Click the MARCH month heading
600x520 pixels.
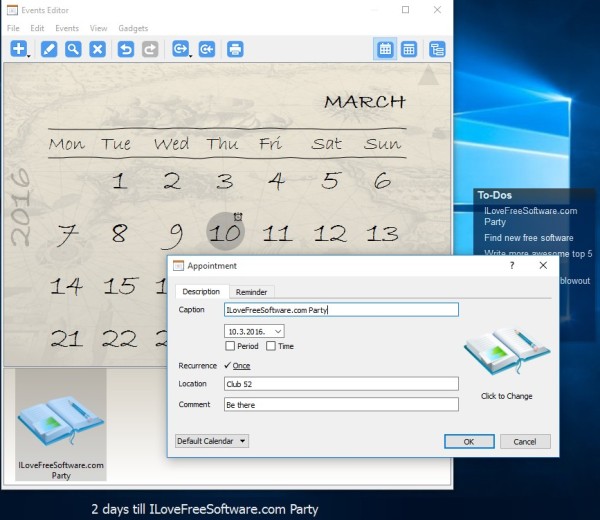coord(365,102)
